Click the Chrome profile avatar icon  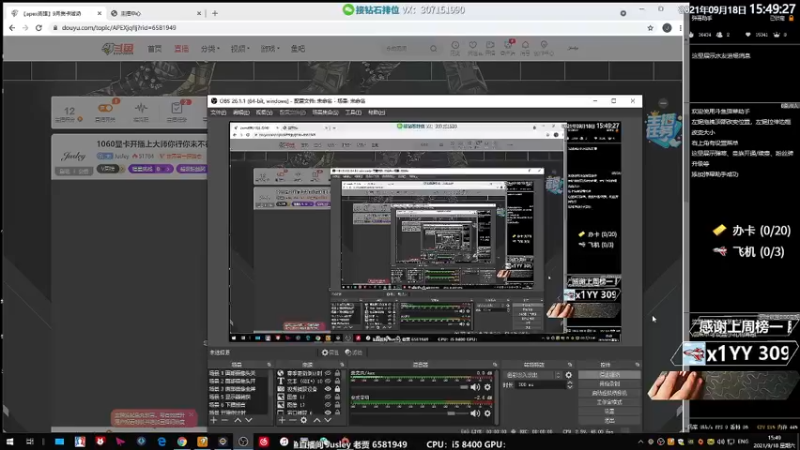(x=666, y=28)
